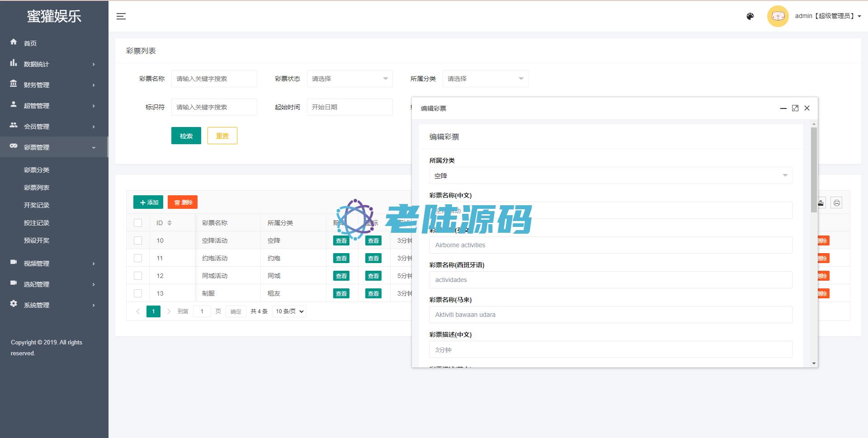Screen dimensions: 868x438
Task: Click the print icon in table toolbar
Action: (x=836, y=203)
